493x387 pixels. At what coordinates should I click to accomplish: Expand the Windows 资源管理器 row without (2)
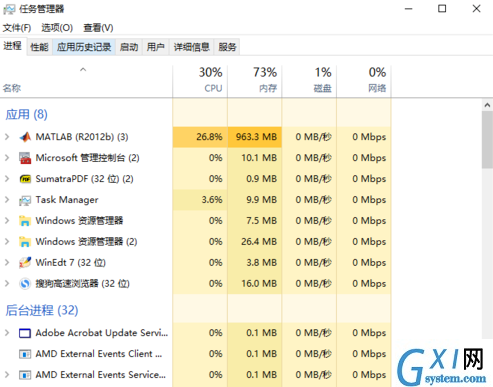coord(7,220)
